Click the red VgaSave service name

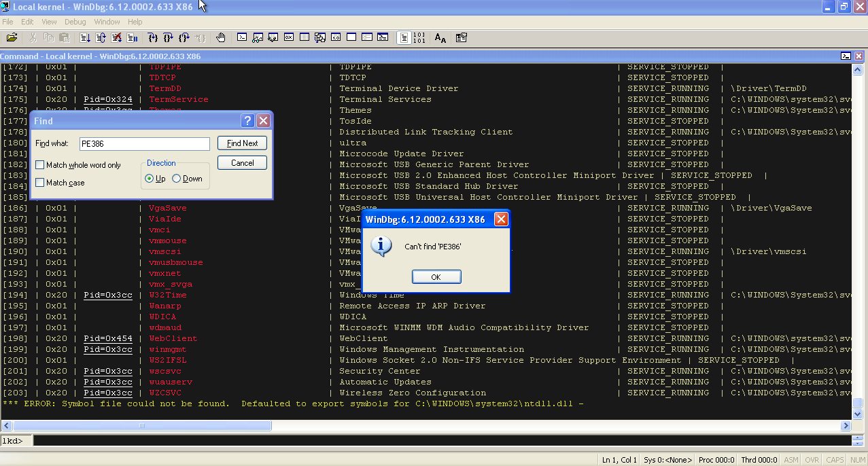168,208
